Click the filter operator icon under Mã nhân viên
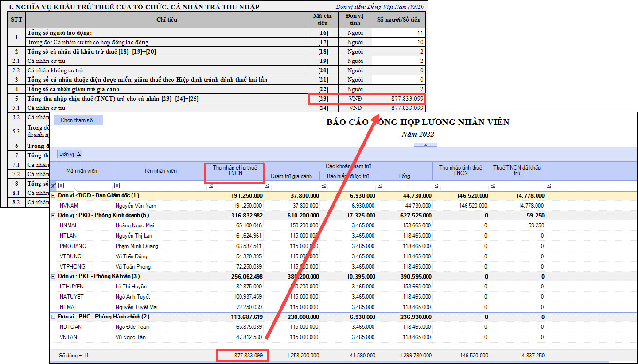 61,186
